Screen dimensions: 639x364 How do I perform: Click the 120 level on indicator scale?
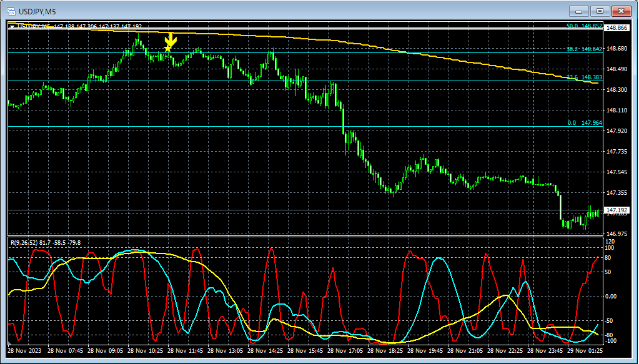coord(610,242)
